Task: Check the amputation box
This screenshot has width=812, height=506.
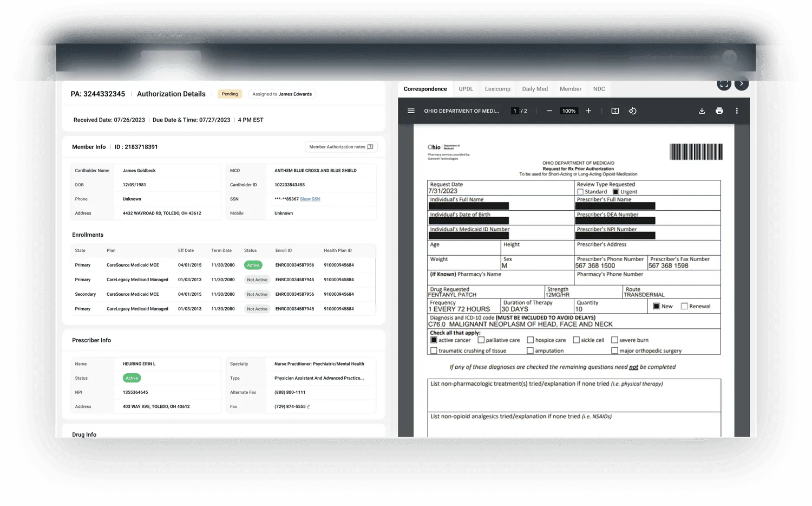Action: pyautogui.click(x=531, y=351)
